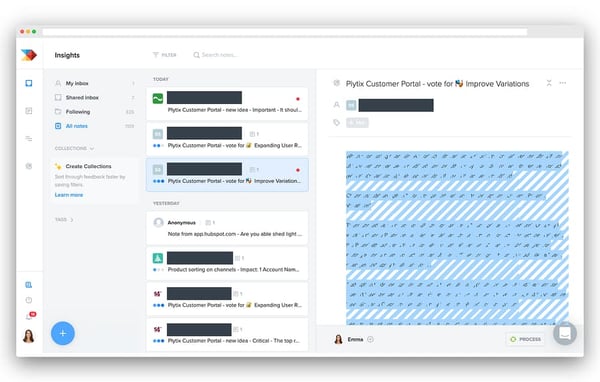The height and width of the screenshot is (382, 600).
Task: Click red unread dot on Improve Variation note
Action: (298, 170)
